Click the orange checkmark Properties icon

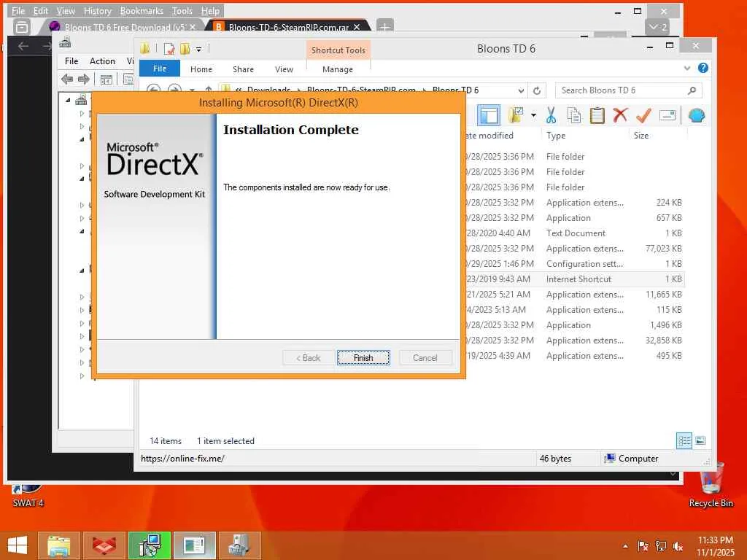click(x=643, y=115)
